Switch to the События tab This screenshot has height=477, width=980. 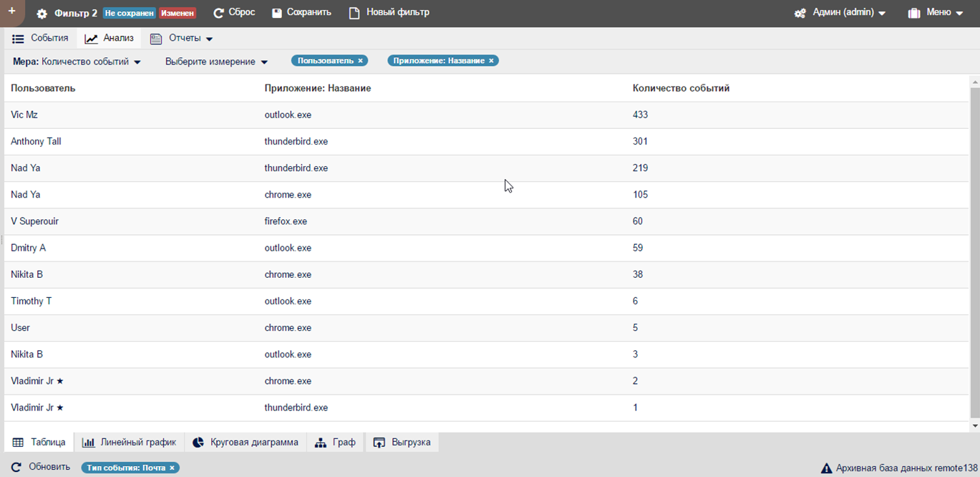click(x=41, y=39)
